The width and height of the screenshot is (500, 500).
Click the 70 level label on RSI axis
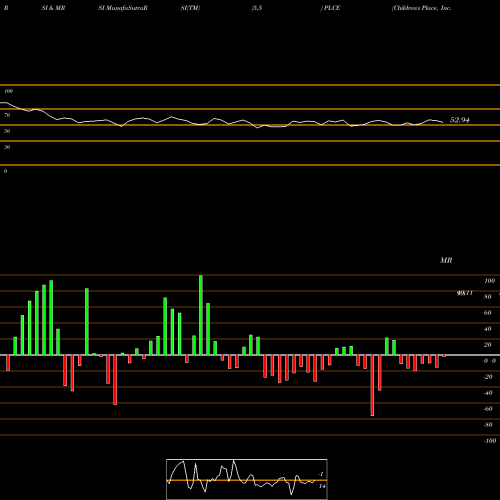tap(7, 115)
